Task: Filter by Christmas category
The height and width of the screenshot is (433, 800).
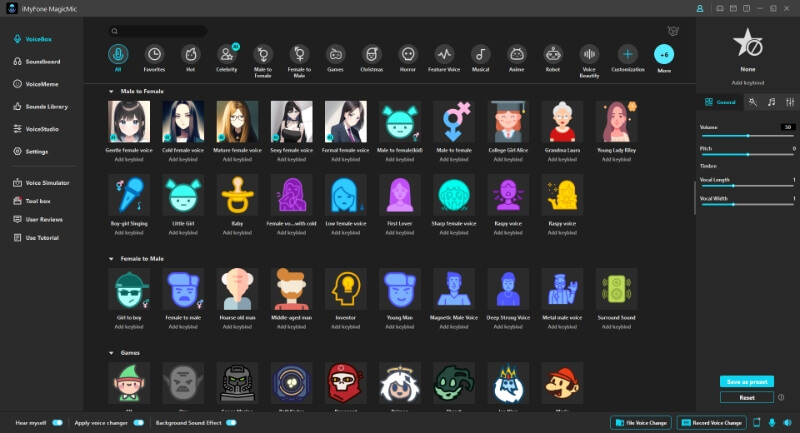Action: click(371, 54)
